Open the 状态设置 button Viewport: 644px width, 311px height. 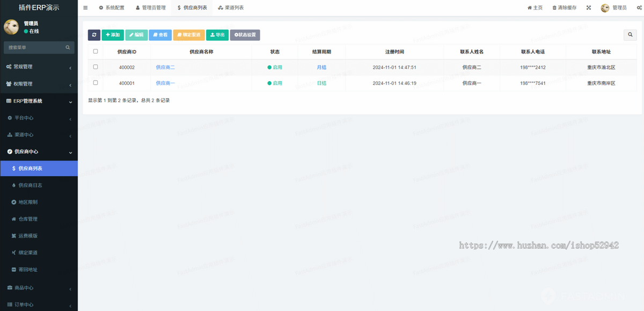pos(245,35)
